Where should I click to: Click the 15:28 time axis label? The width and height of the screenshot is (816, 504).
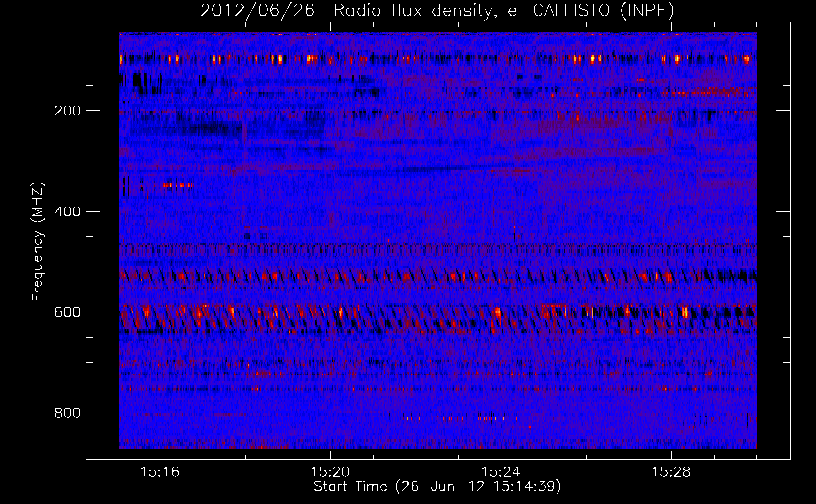tap(671, 472)
